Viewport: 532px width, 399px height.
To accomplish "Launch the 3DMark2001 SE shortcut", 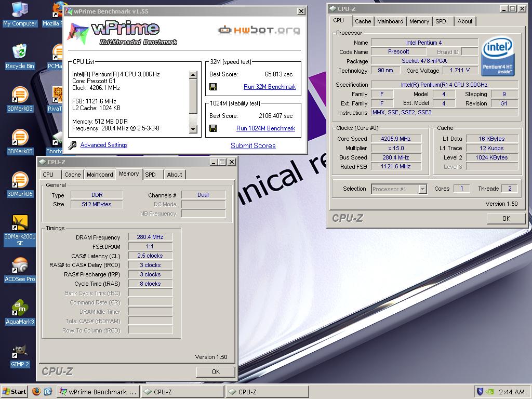I will pyautogui.click(x=20, y=230).
